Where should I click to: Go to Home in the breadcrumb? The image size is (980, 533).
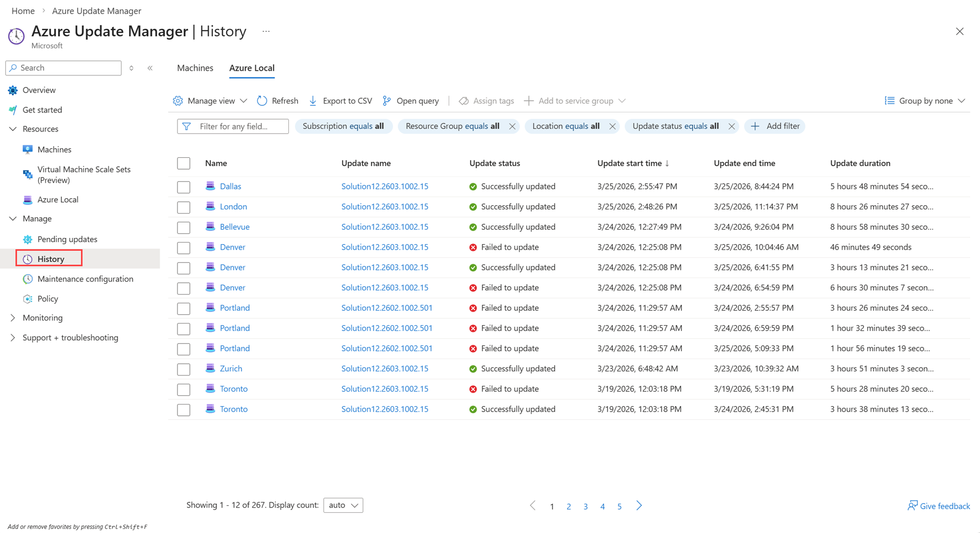[23, 11]
